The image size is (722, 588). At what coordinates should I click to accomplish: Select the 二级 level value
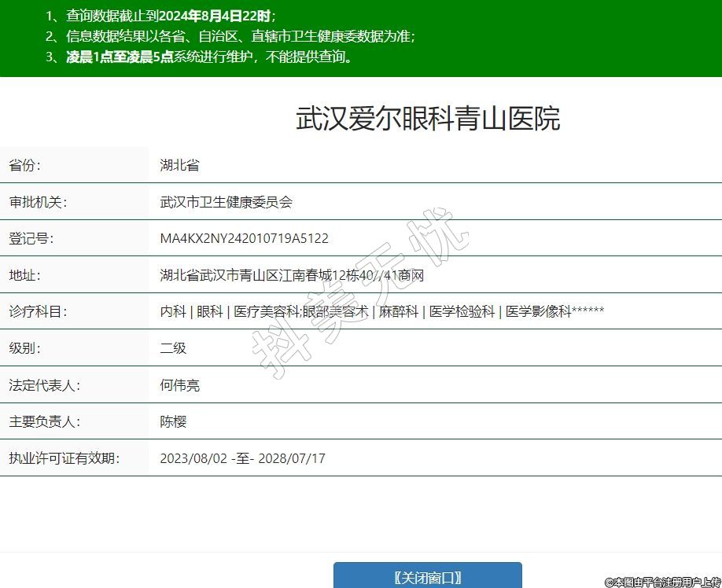[x=173, y=347]
